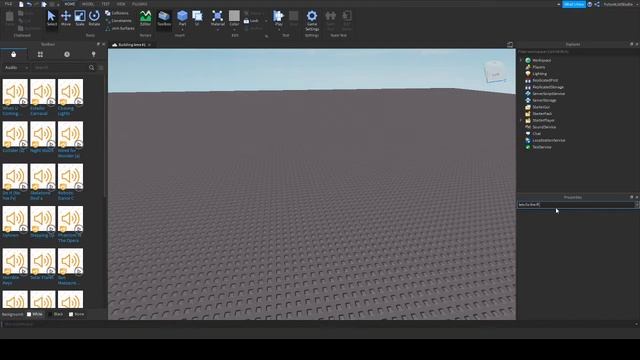The height and width of the screenshot is (360, 640).
Task: Open the Marketplace tab in Toolbox
Action: pos(13,54)
